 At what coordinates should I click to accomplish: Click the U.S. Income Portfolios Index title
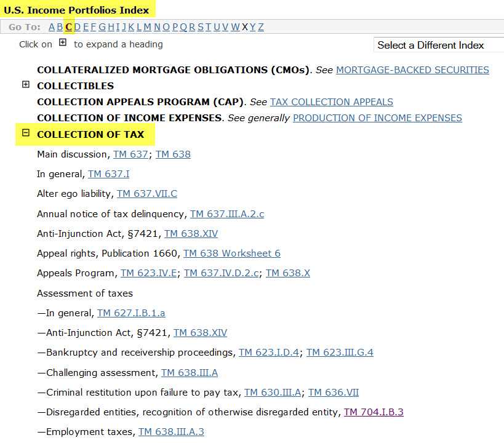coord(76,10)
